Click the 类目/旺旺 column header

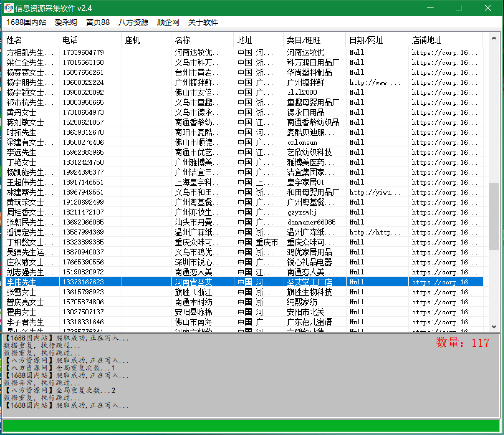(314, 40)
